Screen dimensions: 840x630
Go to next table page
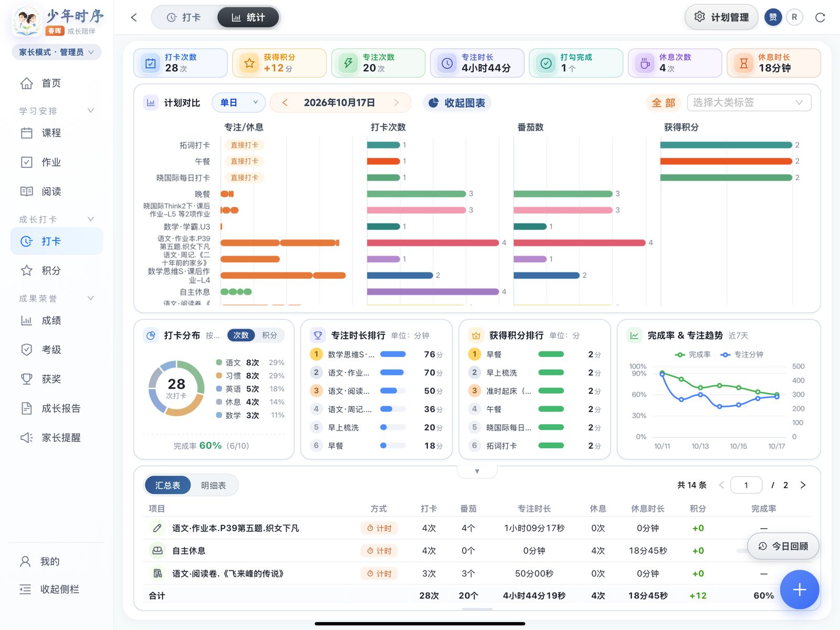click(803, 485)
